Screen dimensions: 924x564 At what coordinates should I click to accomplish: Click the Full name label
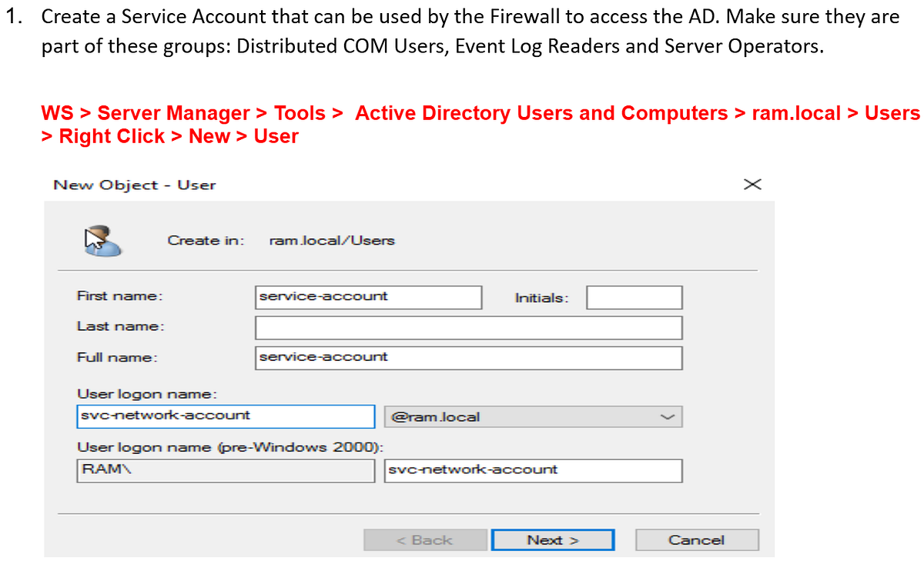(117, 357)
